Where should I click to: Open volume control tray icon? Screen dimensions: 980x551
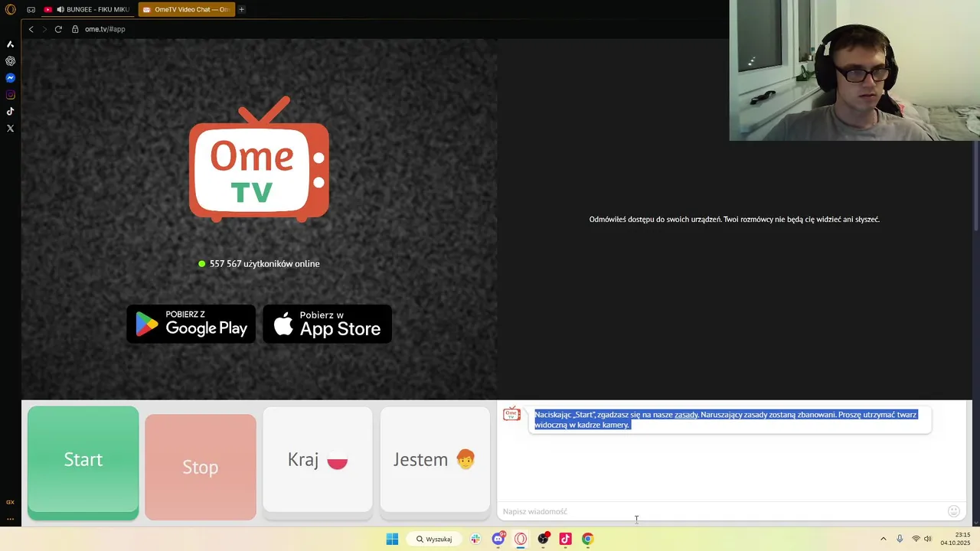click(928, 539)
